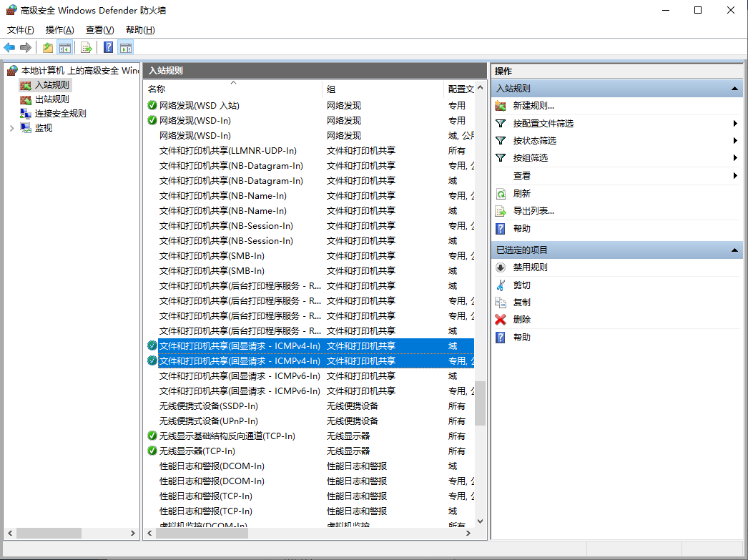This screenshot has height=560, width=748.
Task: Click the Export list toolbar icon
Action: 87,47
